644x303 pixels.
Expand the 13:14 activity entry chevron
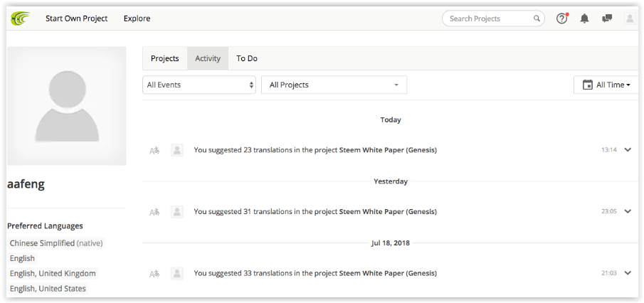pos(628,150)
